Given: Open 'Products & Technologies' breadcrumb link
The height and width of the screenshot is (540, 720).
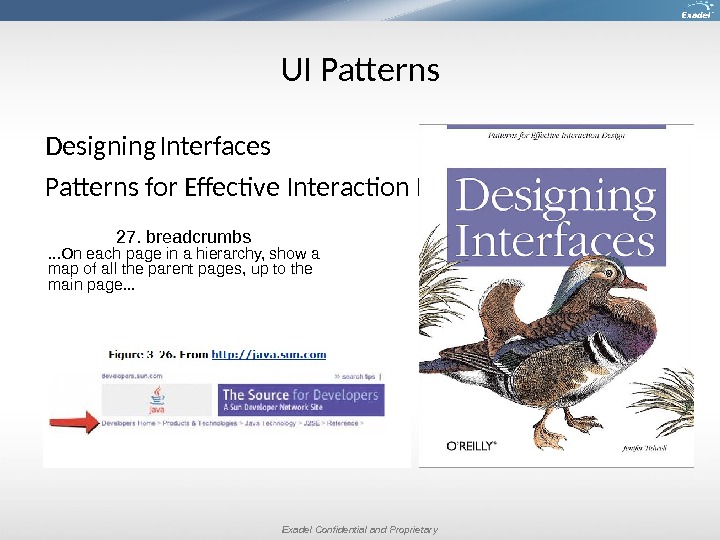Looking at the screenshot, I should pos(200,423).
